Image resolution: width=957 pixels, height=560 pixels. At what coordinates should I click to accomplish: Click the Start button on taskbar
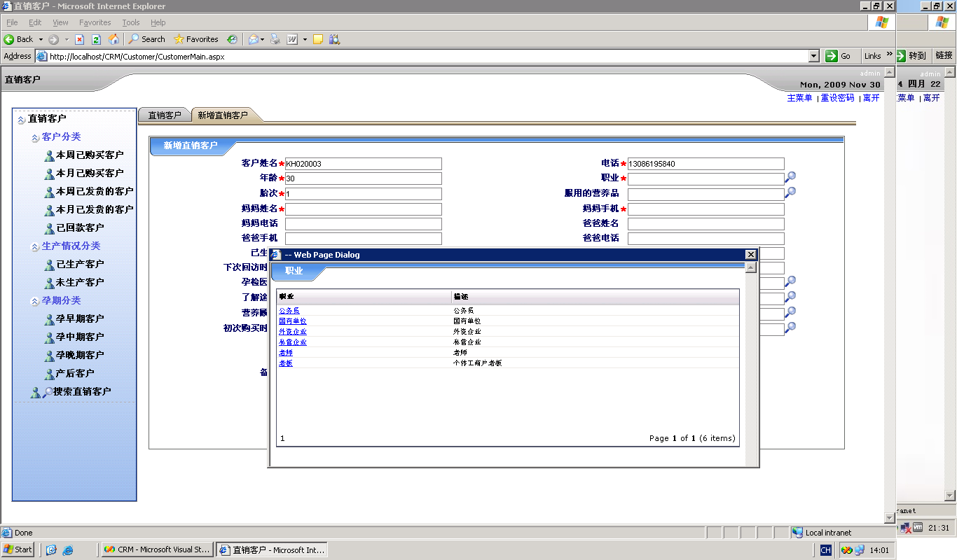pyautogui.click(x=18, y=549)
